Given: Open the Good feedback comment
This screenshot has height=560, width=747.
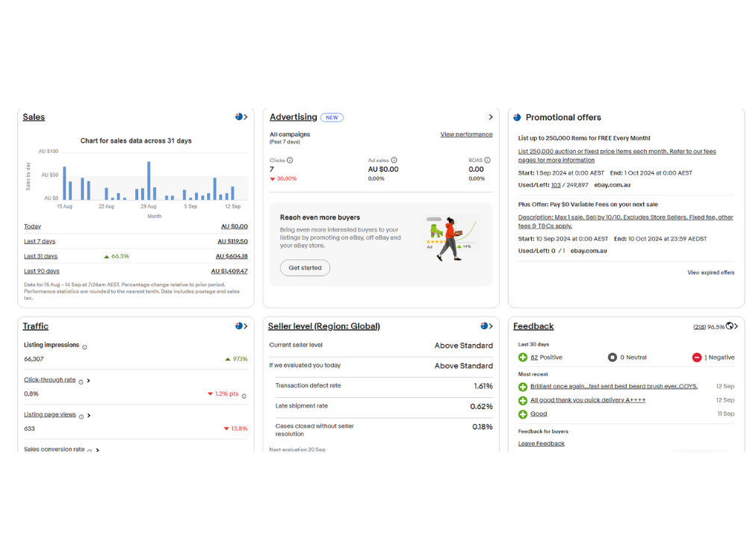Looking at the screenshot, I should [539, 414].
